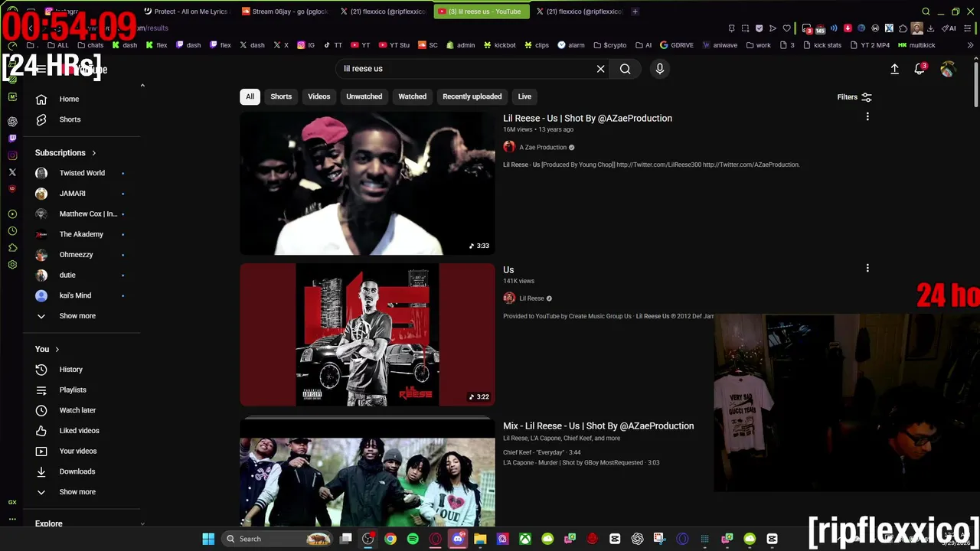Open Twisted World subscription
The width and height of the screenshot is (980, 551).
(x=83, y=173)
